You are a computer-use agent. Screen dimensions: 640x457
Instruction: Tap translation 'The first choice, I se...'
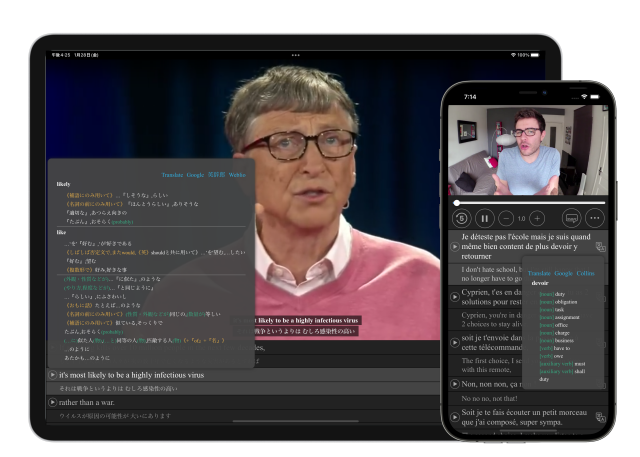[491, 365]
